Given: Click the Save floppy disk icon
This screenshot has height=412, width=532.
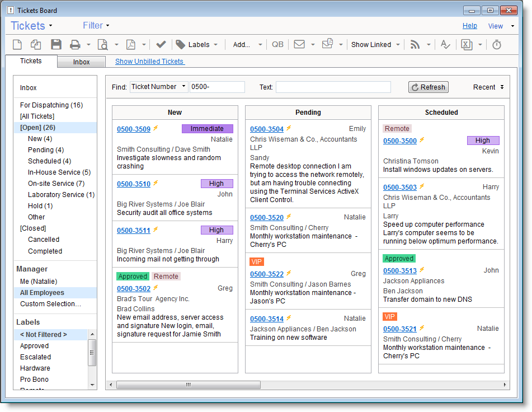Looking at the screenshot, I should (56, 45).
